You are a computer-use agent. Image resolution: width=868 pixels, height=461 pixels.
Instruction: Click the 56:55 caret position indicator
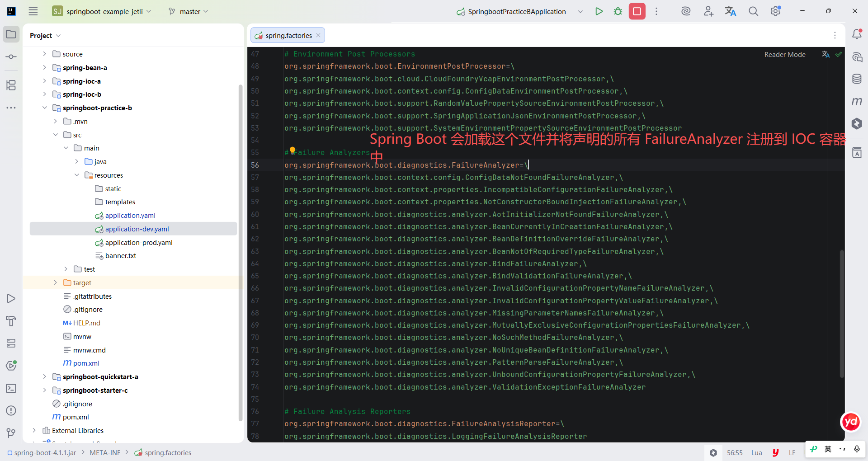tap(735, 452)
